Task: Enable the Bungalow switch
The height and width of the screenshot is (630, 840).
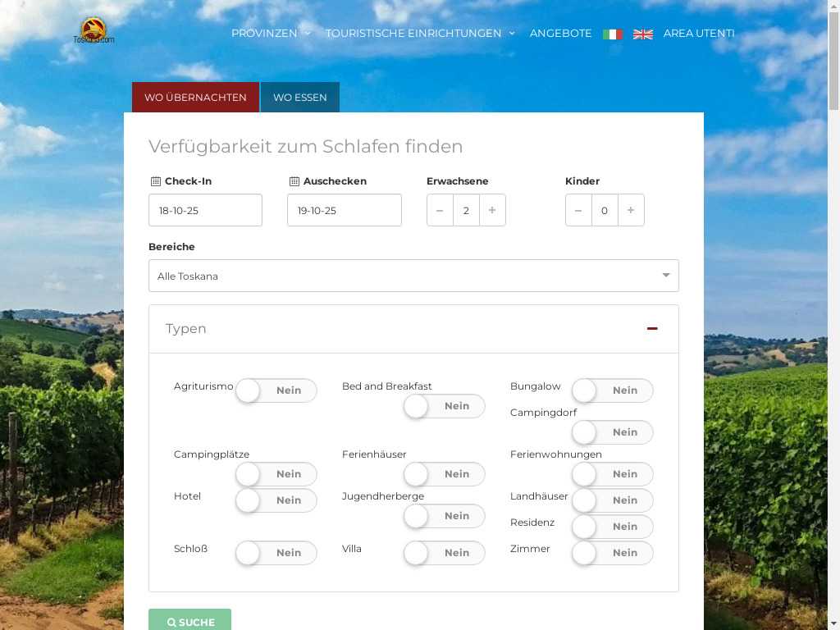Action: click(x=612, y=390)
